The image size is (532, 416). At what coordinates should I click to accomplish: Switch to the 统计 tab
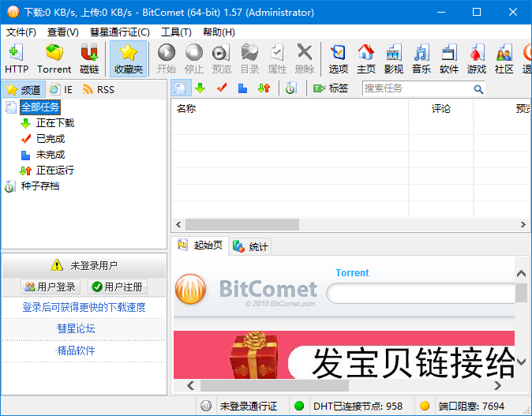pyautogui.click(x=251, y=246)
